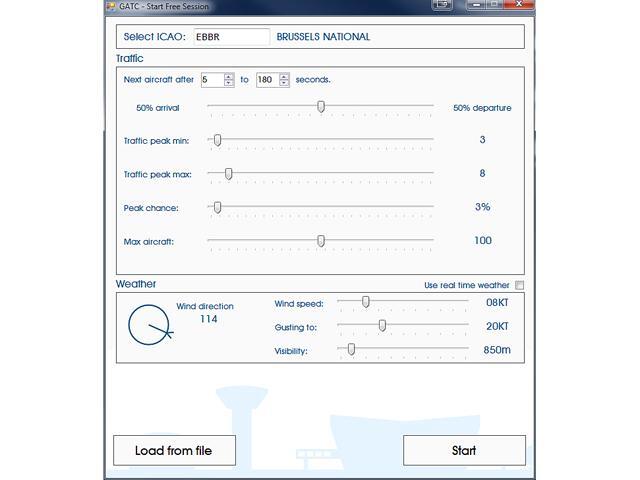The width and height of the screenshot is (640, 480).
Task: Click the Gusting to slider handle
Action: (382, 326)
